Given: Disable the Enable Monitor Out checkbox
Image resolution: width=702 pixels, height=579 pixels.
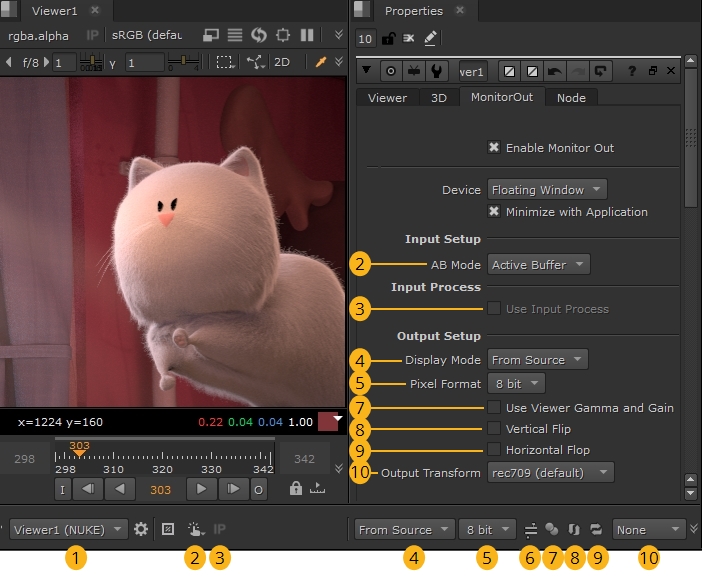Looking at the screenshot, I should (494, 148).
